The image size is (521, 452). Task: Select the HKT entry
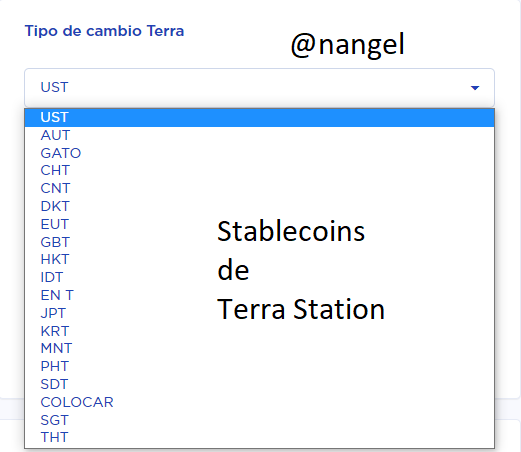(259, 259)
